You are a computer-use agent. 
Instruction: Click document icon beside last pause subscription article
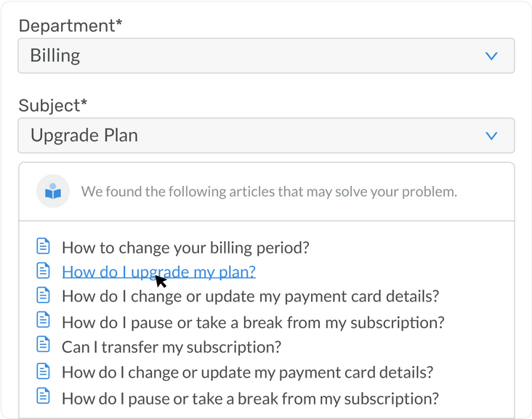click(44, 397)
